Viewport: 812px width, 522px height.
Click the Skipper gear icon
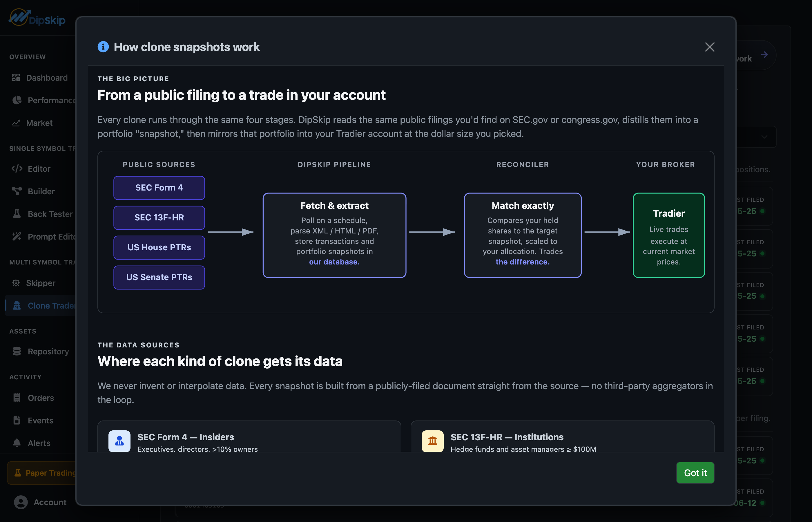click(x=16, y=283)
